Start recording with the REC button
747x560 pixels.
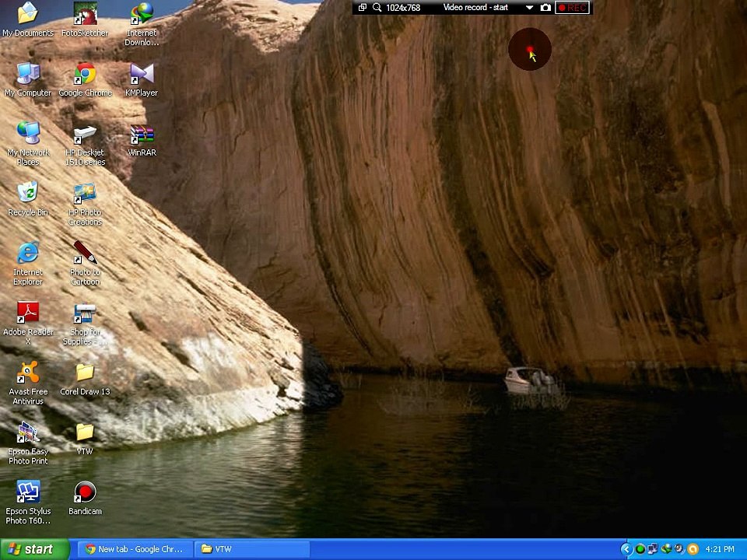coord(572,7)
